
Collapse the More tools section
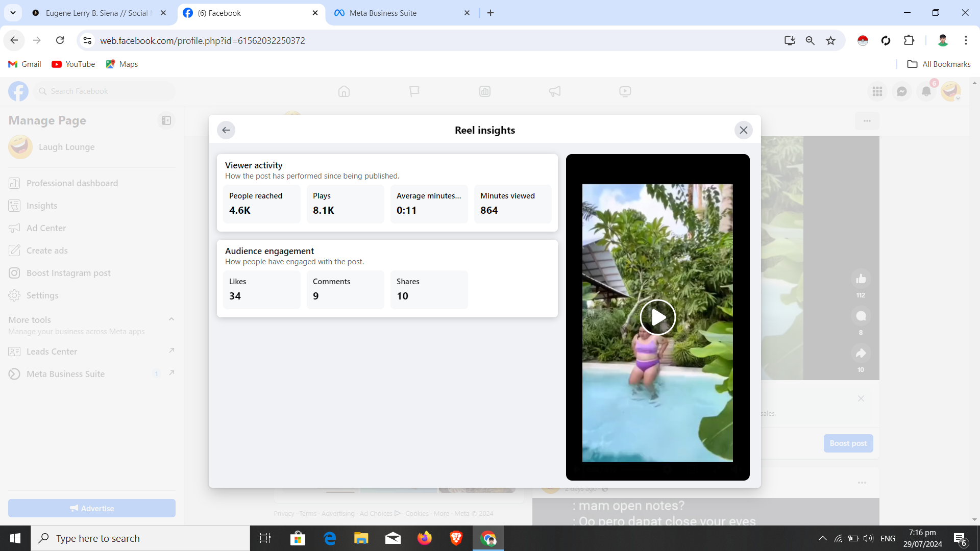click(x=171, y=319)
